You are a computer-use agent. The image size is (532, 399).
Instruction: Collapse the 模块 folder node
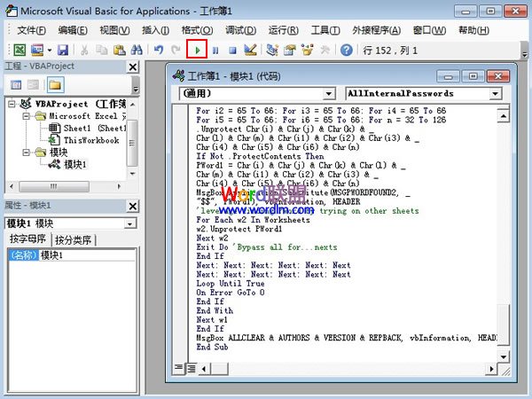pyautogui.click(x=26, y=153)
